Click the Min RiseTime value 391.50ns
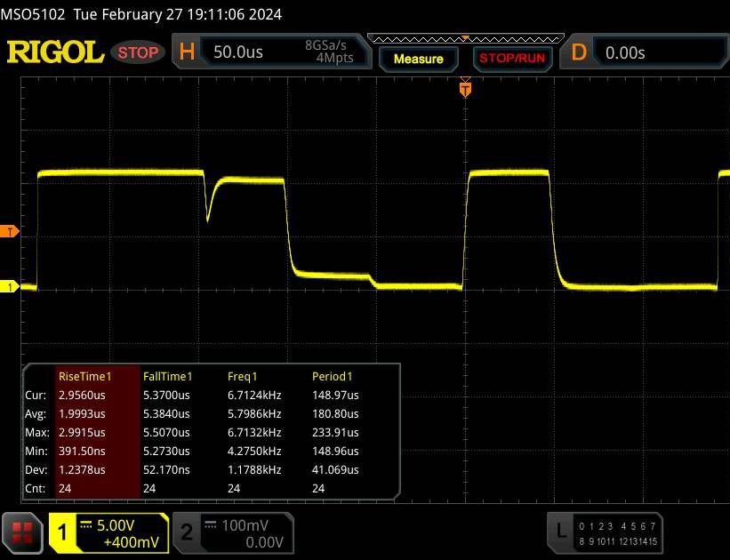 pos(82,451)
